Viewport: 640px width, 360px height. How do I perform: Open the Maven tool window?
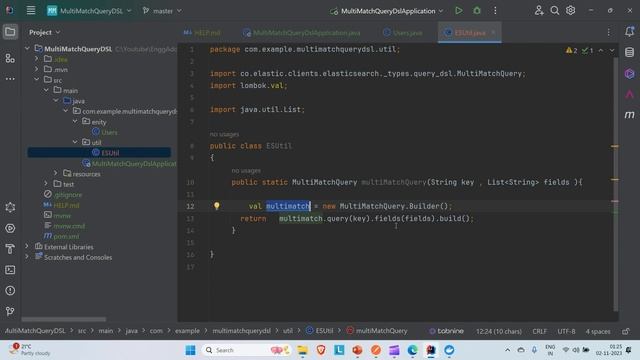click(x=629, y=115)
